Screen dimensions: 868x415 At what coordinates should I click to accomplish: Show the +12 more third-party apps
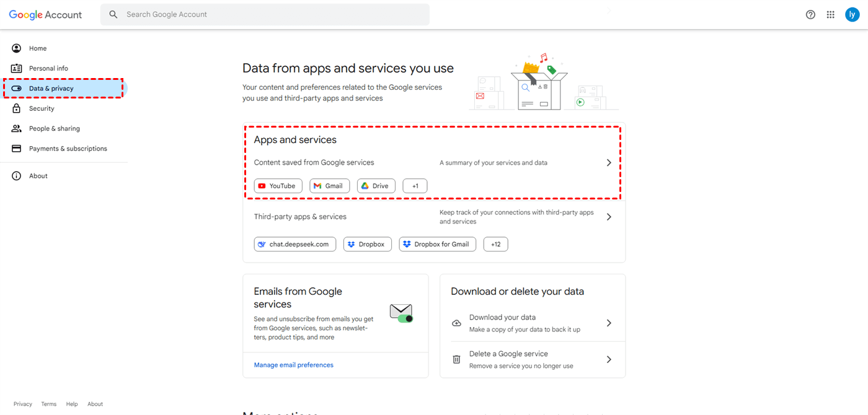(x=495, y=244)
